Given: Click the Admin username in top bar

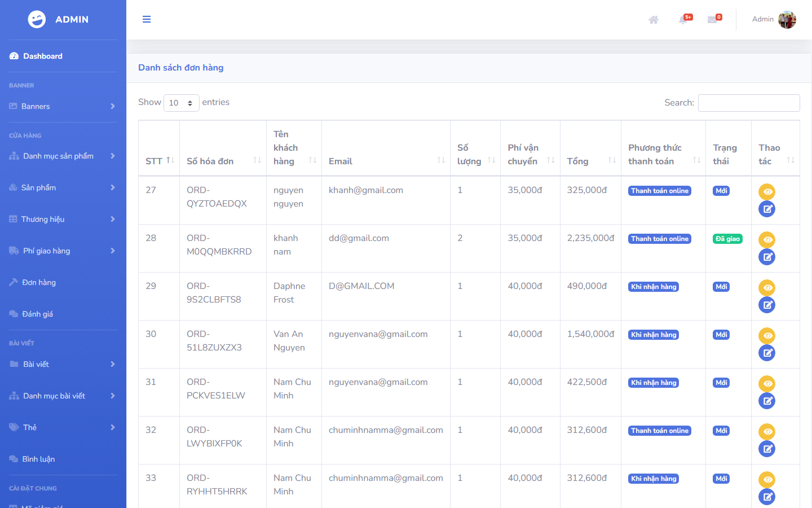Looking at the screenshot, I should pos(763,19).
